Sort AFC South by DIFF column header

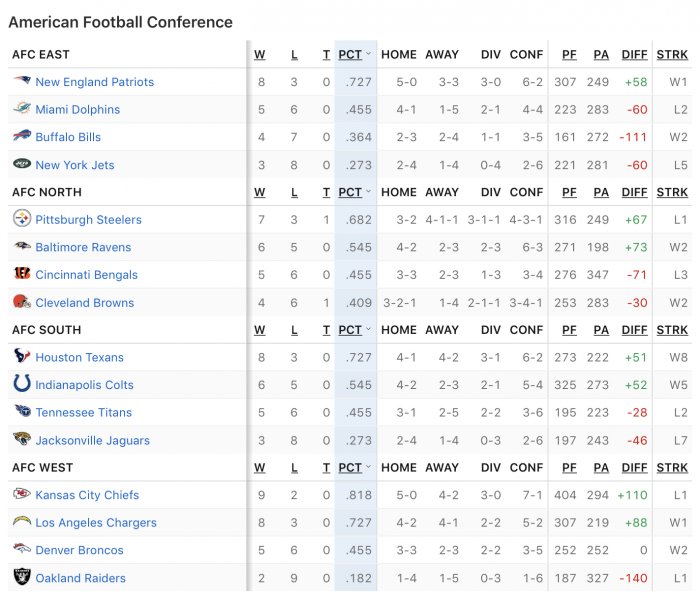pyautogui.click(x=634, y=330)
